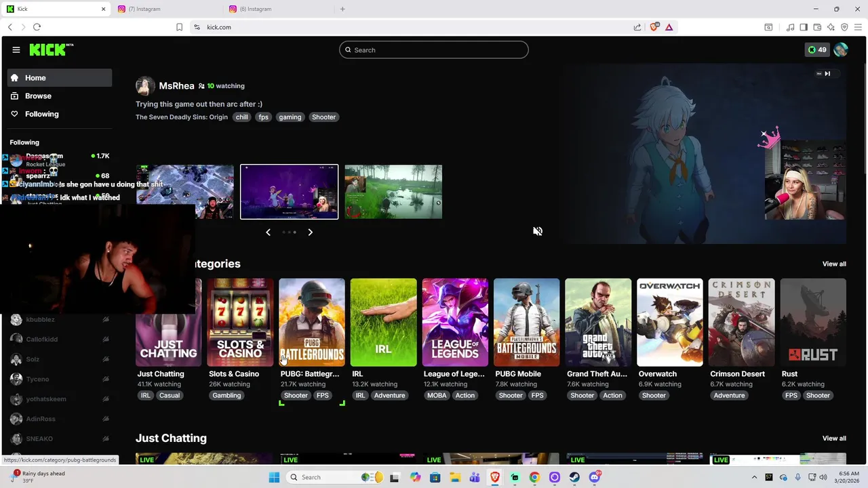Open SNEAKO in the Following list
This screenshot has width=868, height=488.
60,439
